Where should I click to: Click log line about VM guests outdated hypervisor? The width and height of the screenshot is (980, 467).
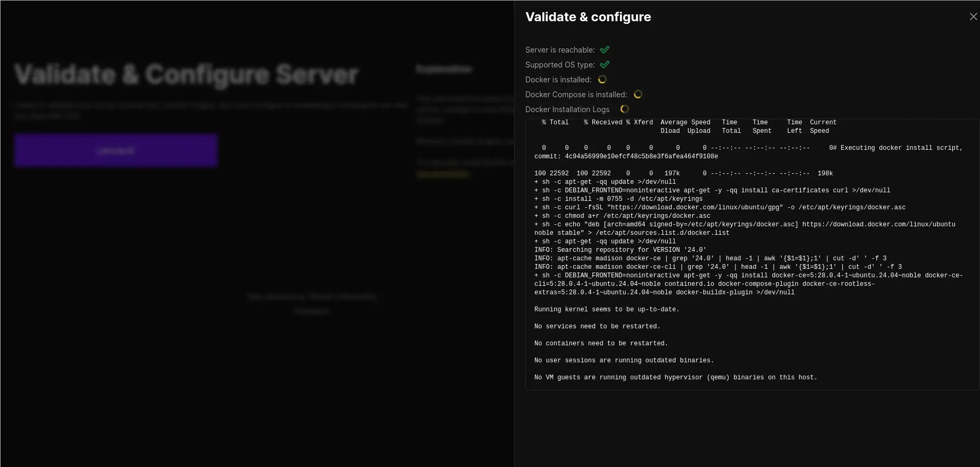click(675, 377)
